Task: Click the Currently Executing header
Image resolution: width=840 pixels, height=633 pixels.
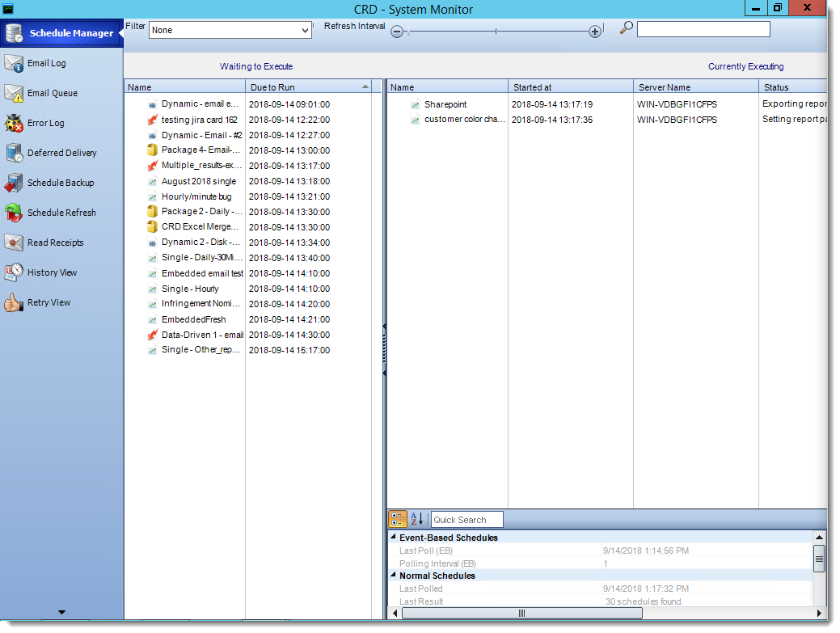Action: pos(745,66)
